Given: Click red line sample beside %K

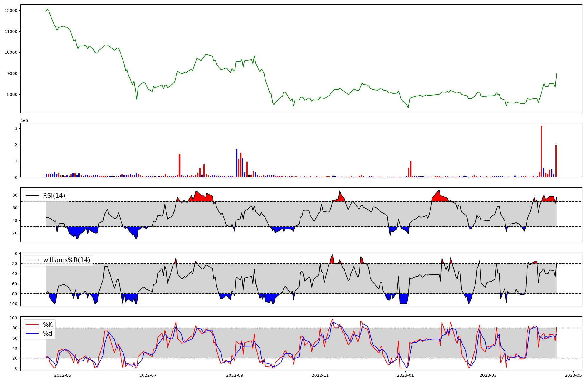Looking at the screenshot, I should (32, 324).
